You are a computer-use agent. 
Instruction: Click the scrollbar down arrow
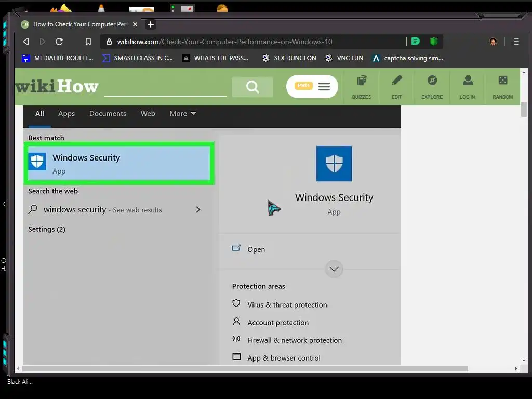(524, 361)
